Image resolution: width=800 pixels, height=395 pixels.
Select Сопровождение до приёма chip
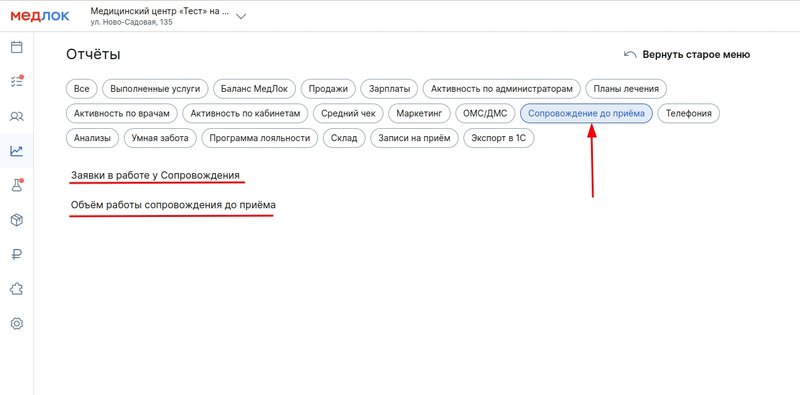point(586,113)
